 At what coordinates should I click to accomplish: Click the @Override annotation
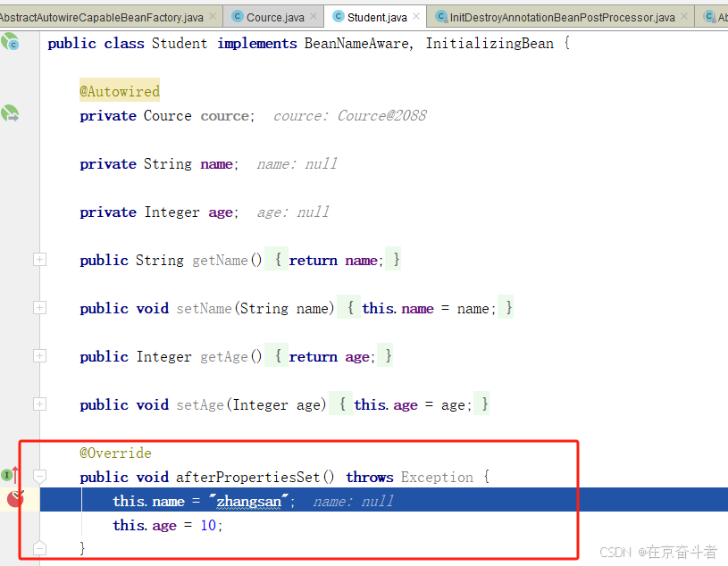[115, 453]
